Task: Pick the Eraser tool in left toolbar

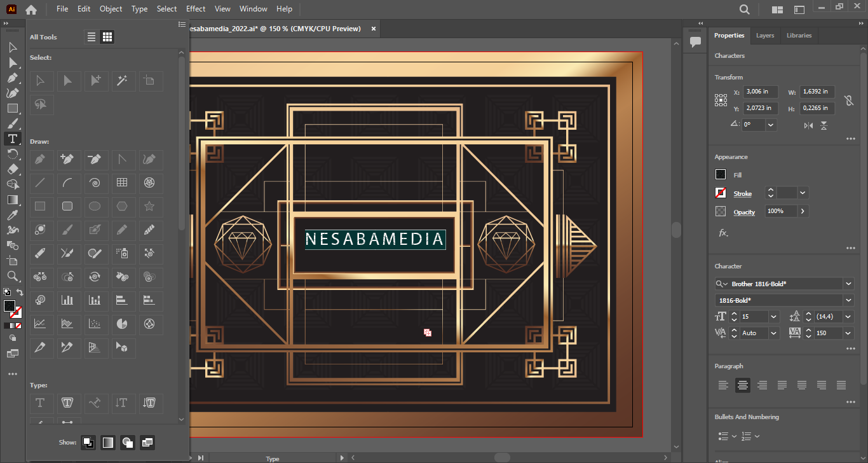Action: coord(12,169)
